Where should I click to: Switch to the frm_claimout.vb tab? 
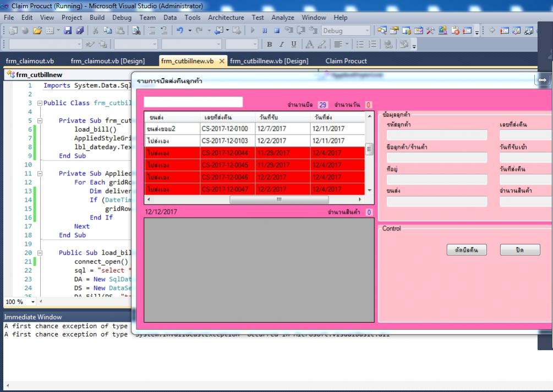coord(30,61)
